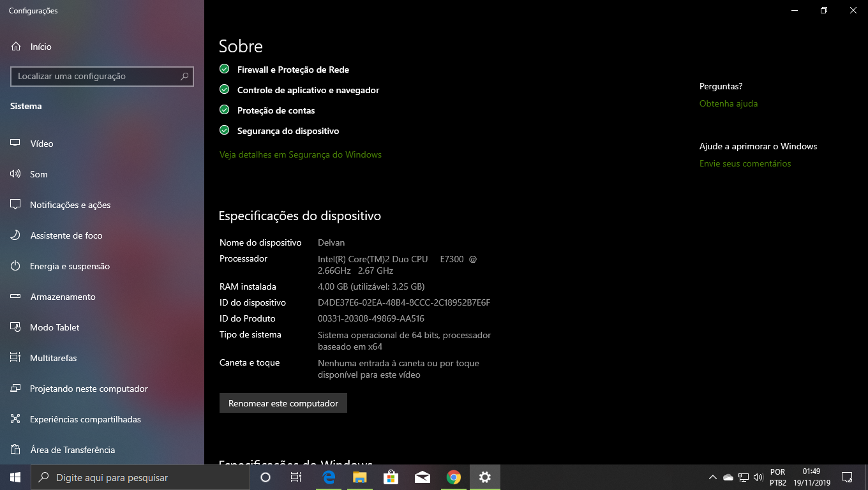
Task: Click green check beside Firewall e Proteção de Rede
Action: [224, 69]
